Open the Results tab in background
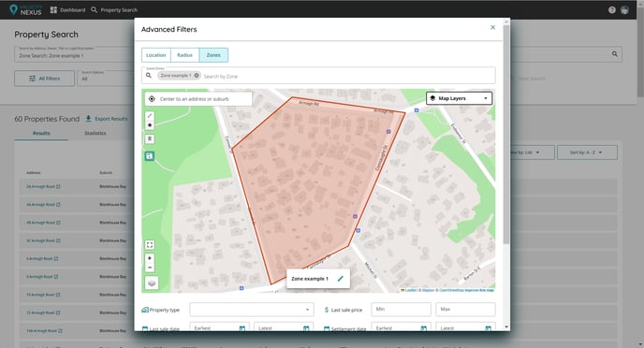 (41, 134)
